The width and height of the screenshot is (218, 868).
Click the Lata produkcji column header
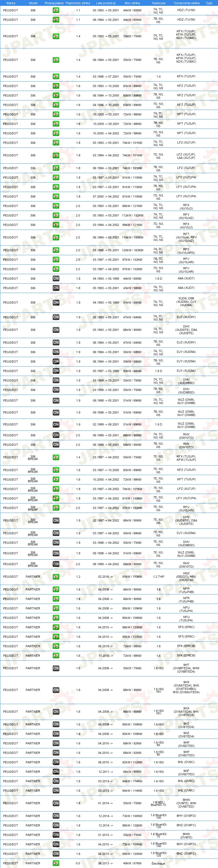click(x=106, y=3)
